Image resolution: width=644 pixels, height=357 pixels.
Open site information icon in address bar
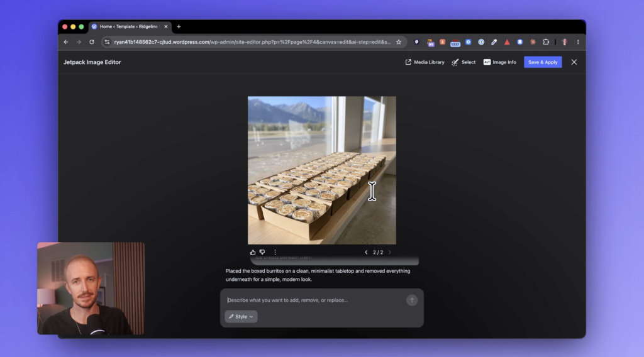coord(107,42)
